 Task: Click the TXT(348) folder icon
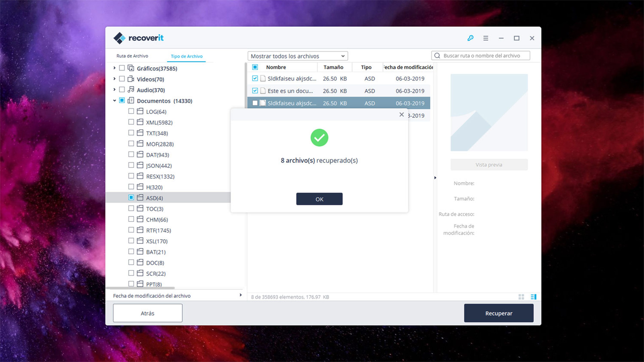pos(140,133)
